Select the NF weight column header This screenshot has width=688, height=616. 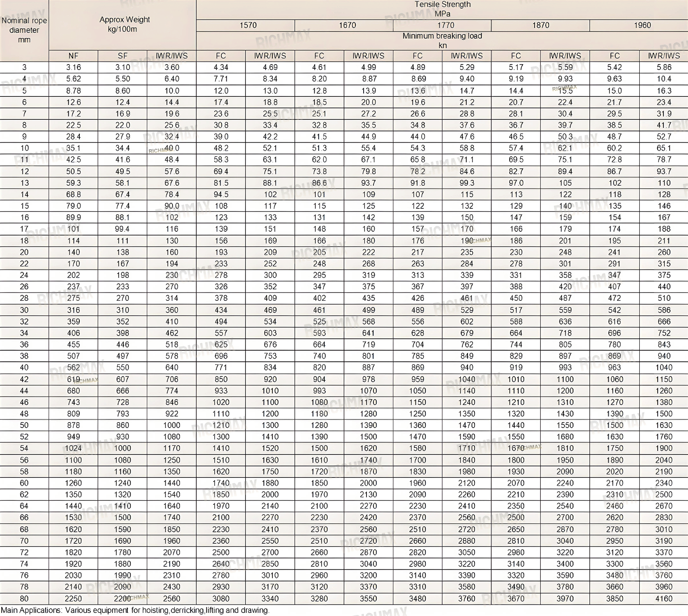tap(73, 56)
